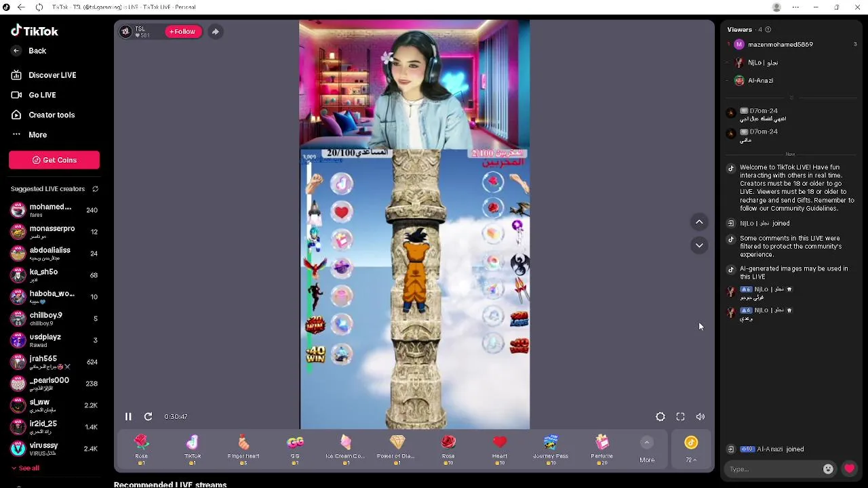Open the Go LIVE page
This screenshot has width=868, height=488.
(33, 95)
